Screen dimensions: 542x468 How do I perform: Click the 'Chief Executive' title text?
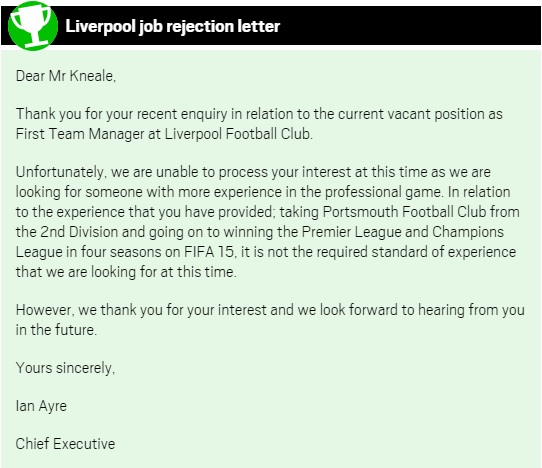point(65,444)
